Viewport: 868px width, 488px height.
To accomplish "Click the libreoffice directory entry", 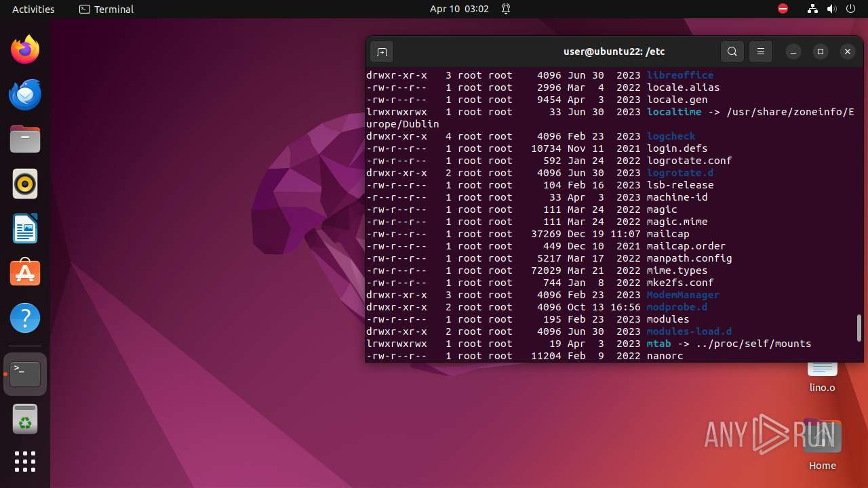I will [x=680, y=75].
